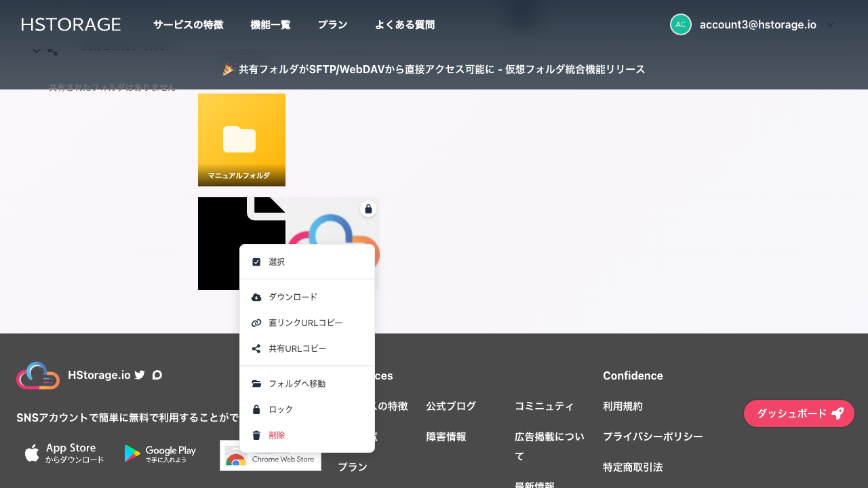Click the share nodes icon in context menu
The image size is (868, 488).
[256, 348]
